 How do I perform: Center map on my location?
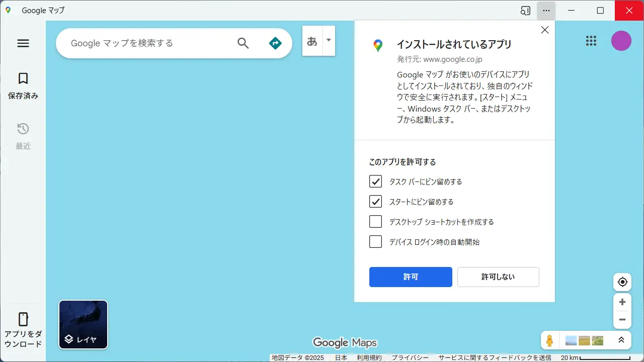(622, 282)
